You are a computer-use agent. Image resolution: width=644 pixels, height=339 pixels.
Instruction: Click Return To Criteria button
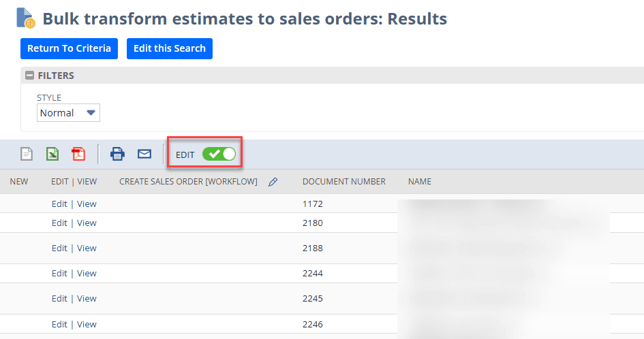point(69,48)
